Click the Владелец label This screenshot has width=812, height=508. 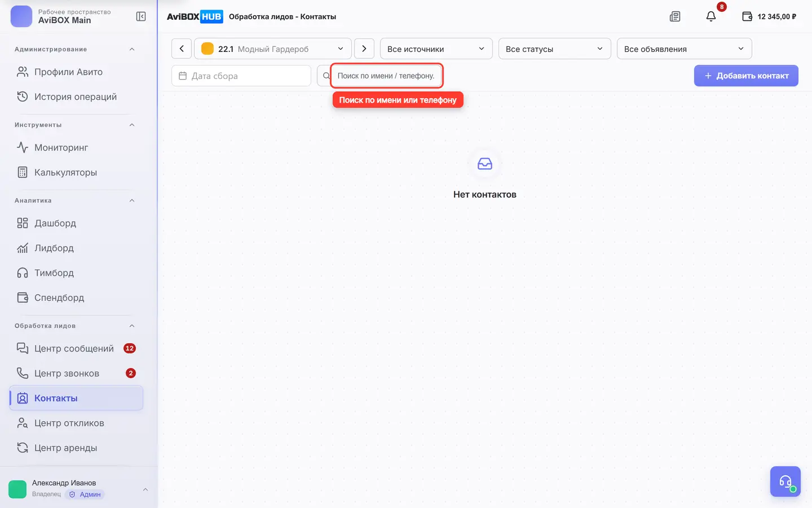pyautogui.click(x=46, y=494)
